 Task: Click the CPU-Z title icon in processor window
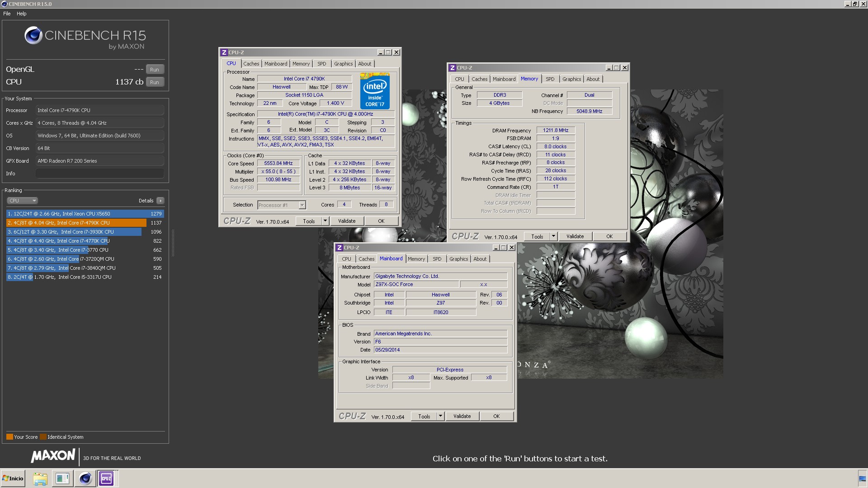coord(224,52)
